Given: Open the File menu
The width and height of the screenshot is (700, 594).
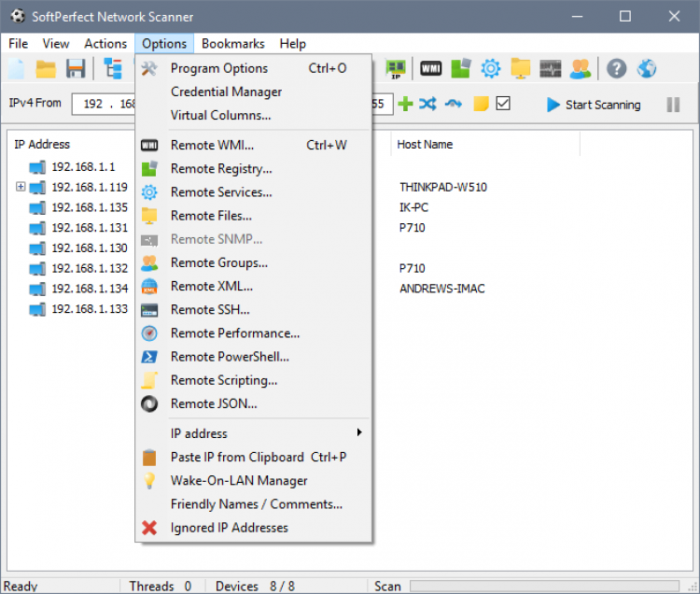Looking at the screenshot, I should (19, 44).
